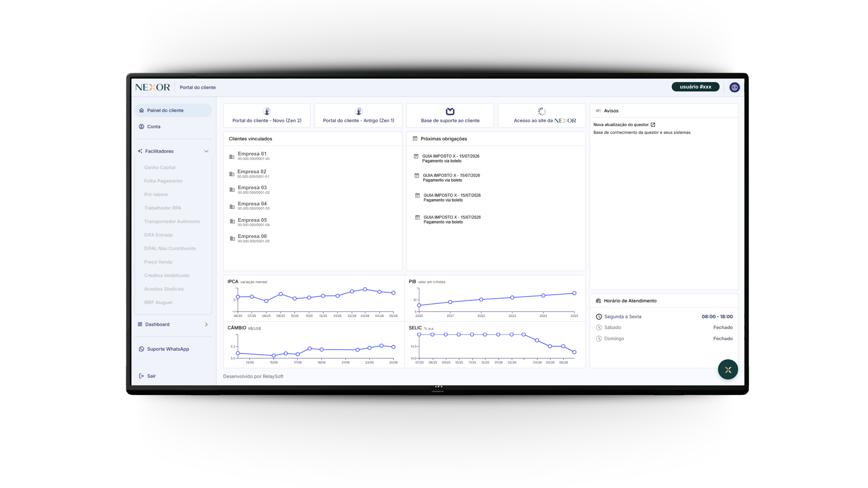Image resolution: width=868 pixels, height=488 pixels.
Task: Open Ganho Capital facilitator
Action: (x=160, y=167)
